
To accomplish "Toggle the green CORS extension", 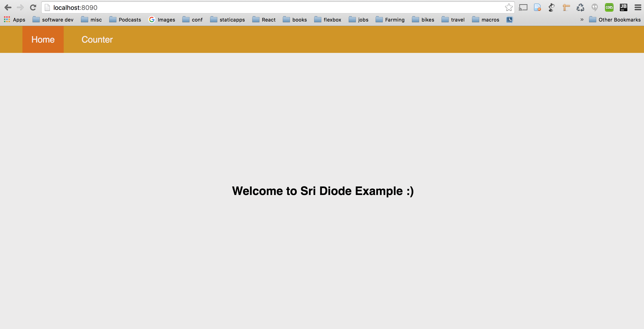I will (609, 7).
